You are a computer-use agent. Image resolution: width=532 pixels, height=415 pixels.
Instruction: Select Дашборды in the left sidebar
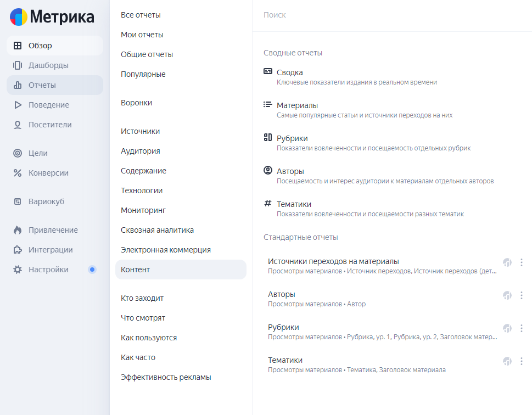pos(48,65)
